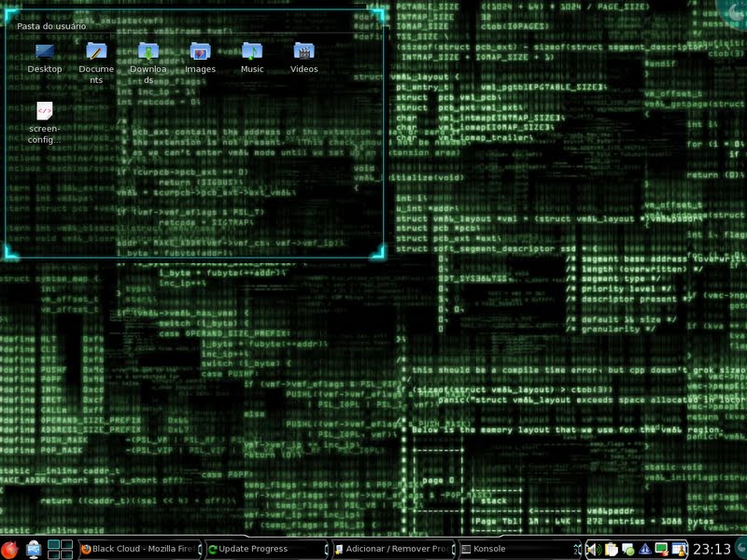
Task: Select the screen-config file
Action: pos(44,111)
